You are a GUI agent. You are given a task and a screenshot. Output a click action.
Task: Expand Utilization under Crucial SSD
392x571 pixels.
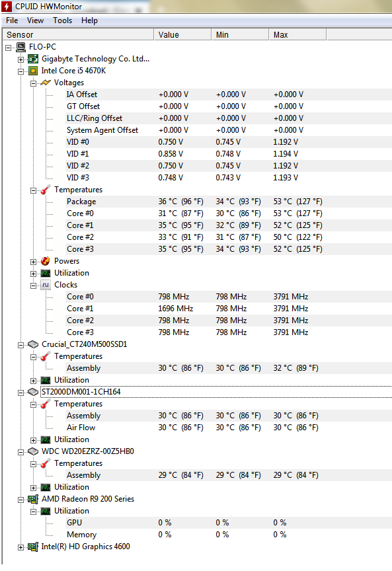[33, 381]
